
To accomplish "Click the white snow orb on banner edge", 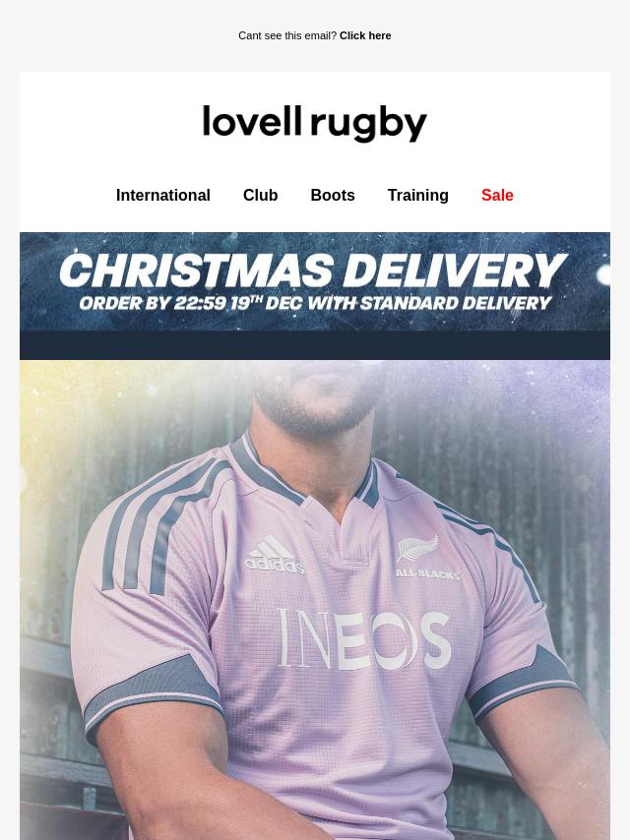I will 604,274.
